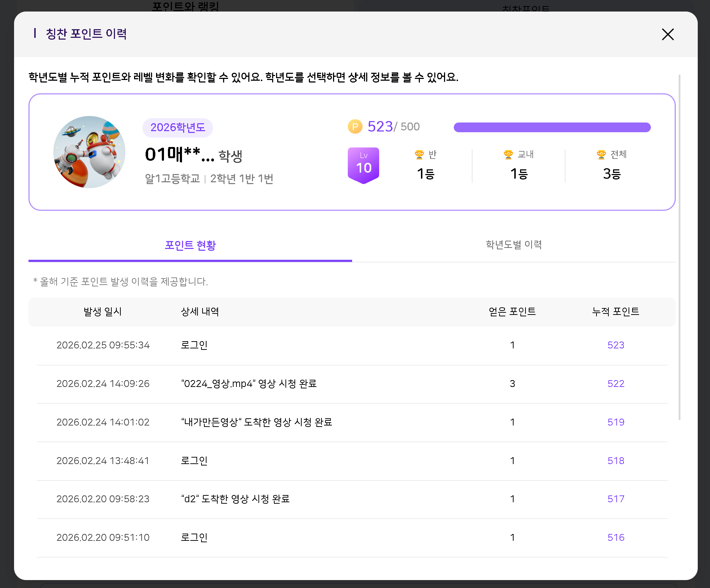Click the 반 ranking trophy icon
The image size is (710, 588).
point(419,155)
